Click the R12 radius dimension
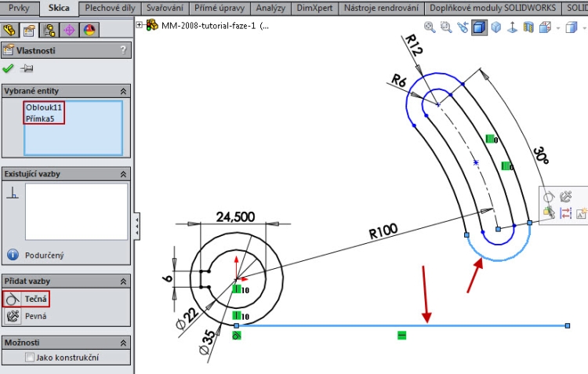This screenshot has height=374, width=588. point(415,45)
